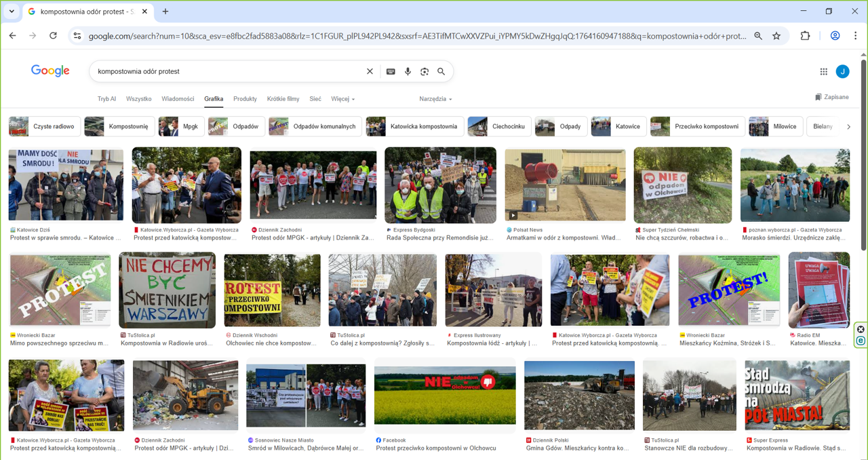Open Zapisane saved items
The image size is (868, 460).
[x=831, y=97]
